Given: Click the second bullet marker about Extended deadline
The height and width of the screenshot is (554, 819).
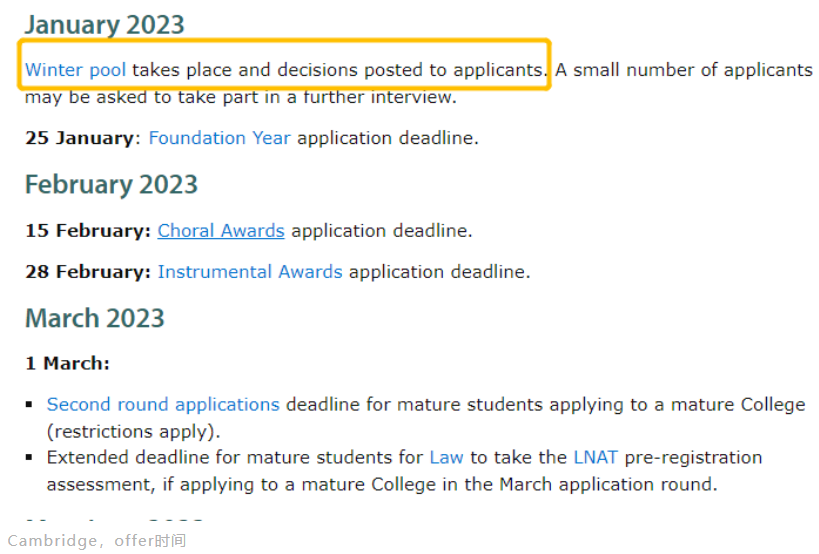Looking at the screenshot, I should click(29, 457).
